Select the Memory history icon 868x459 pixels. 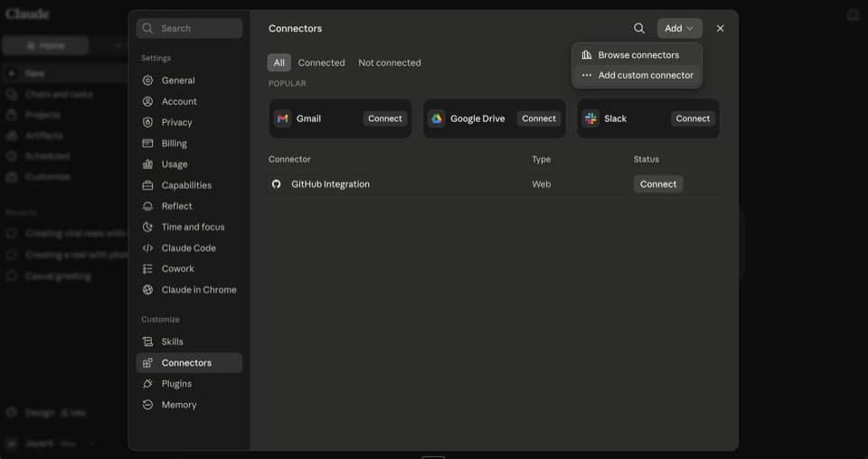click(x=147, y=405)
